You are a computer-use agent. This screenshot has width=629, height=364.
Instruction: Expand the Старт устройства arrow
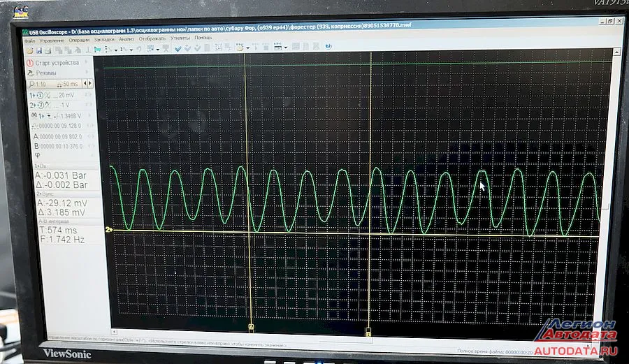tap(87, 62)
